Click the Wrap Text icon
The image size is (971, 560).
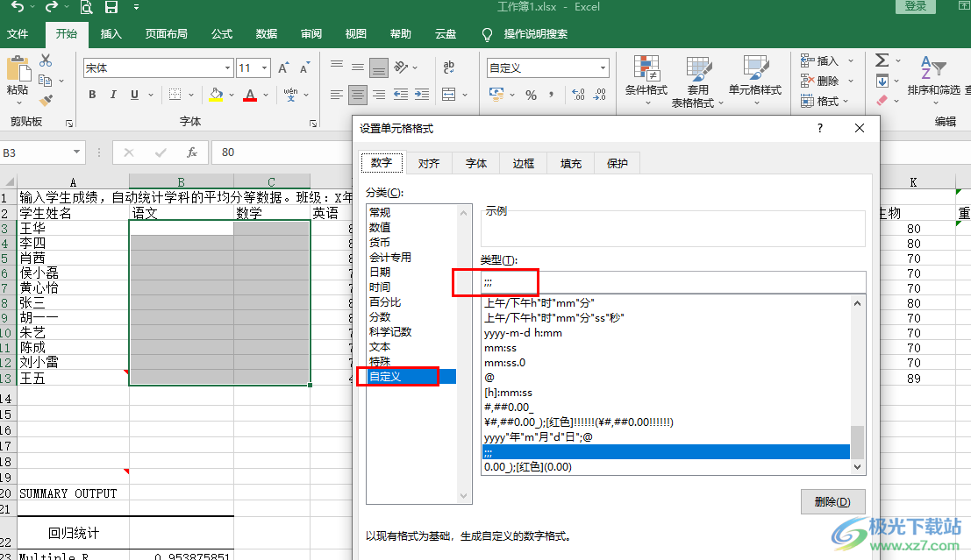(449, 67)
